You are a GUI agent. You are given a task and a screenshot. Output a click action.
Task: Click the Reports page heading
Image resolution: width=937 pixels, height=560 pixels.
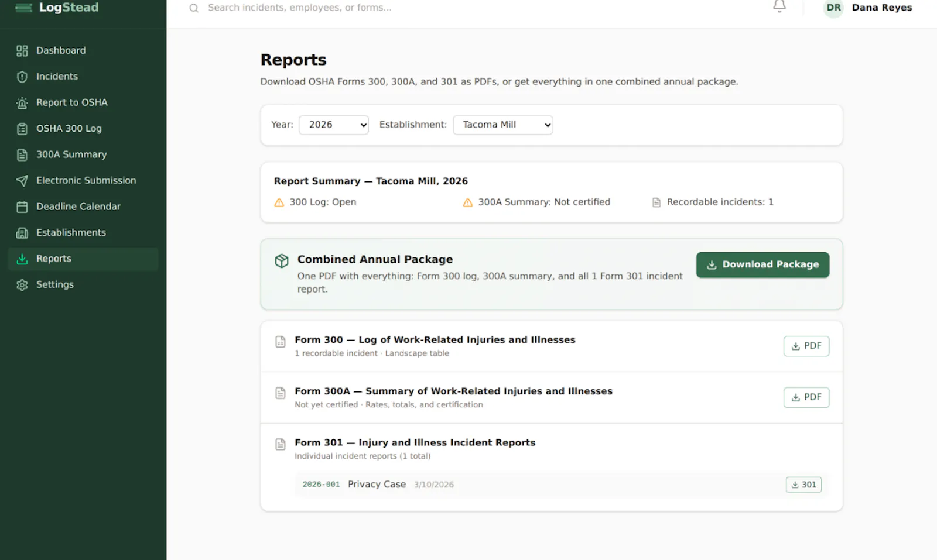(x=293, y=60)
